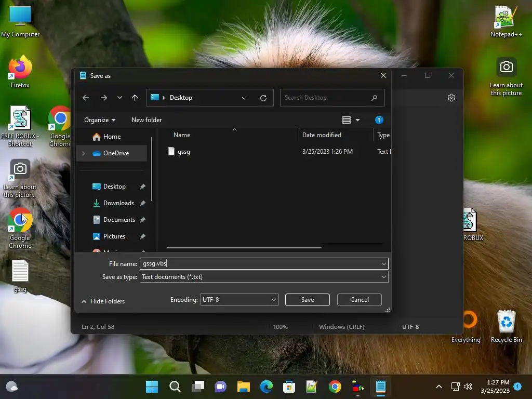Click the Search Desktop field
The height and width of the screenshot is (399, 532).
click(332, 98)
